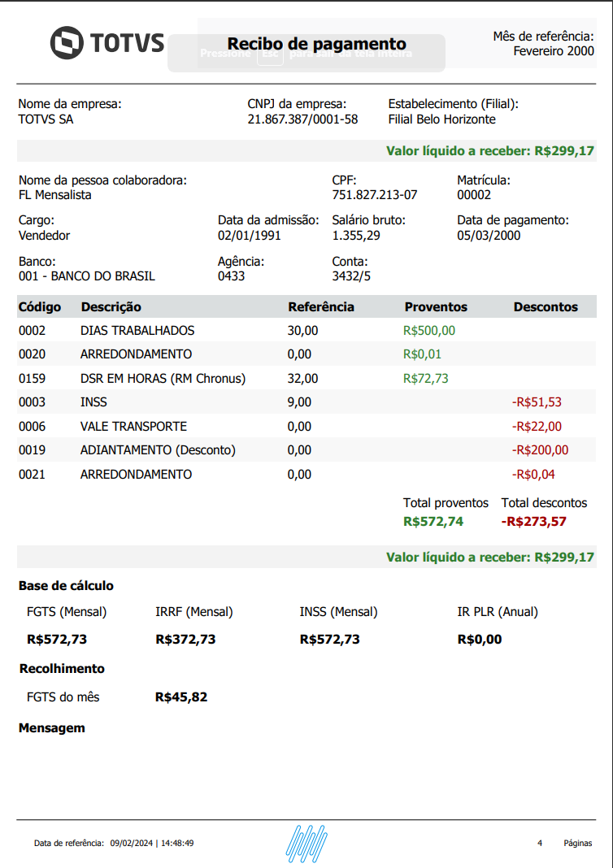Click the blue striped footer logo
The width and height of the screenshot is (613, 868).
tap(306, 843)
